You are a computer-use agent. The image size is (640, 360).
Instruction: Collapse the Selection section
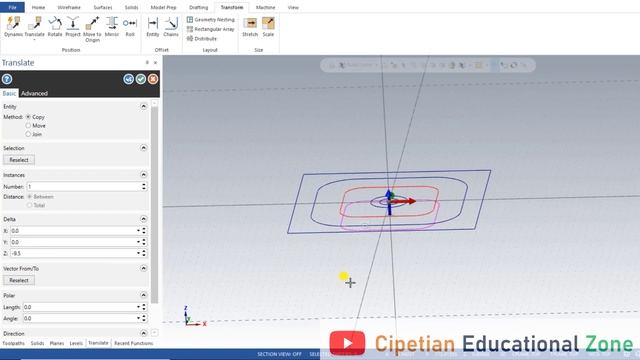[x=143, y=148]
